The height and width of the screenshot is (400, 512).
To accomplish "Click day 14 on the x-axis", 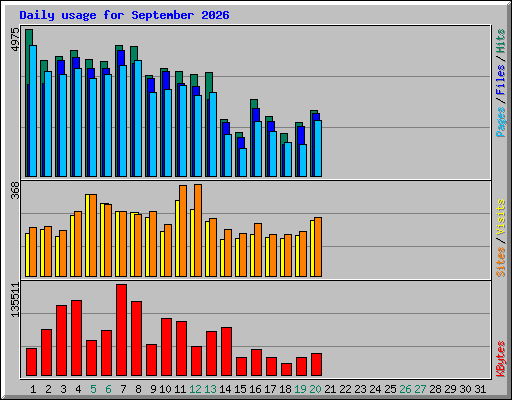I will tap(225, 389).
